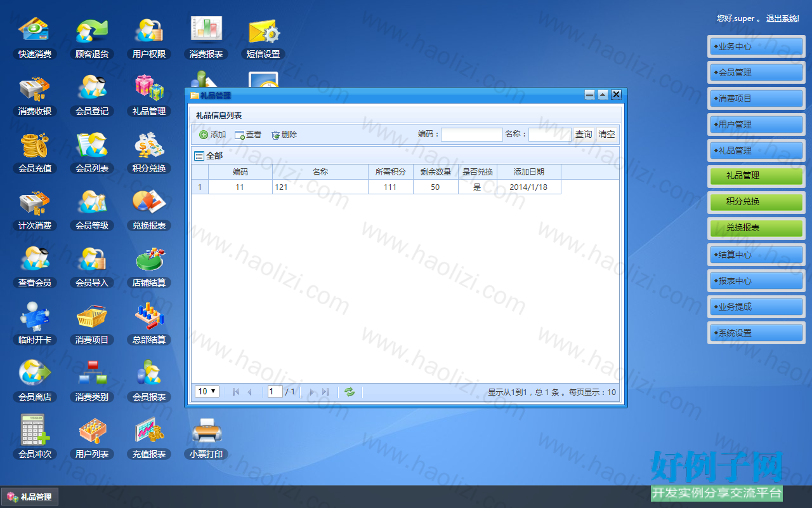The height and width of the screenshot is (508, 812).
Task: Expand the 业务提成 sidebar section
Action: 756,307
